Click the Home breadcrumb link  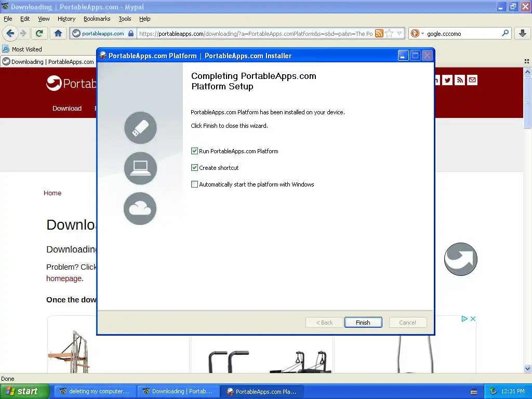[x=52, y=193]
